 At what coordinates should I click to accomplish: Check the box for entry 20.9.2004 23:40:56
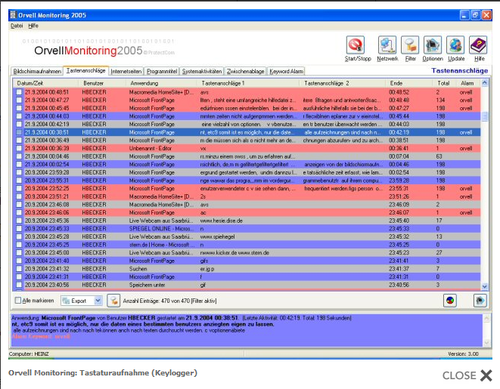[x=19, y=285]
